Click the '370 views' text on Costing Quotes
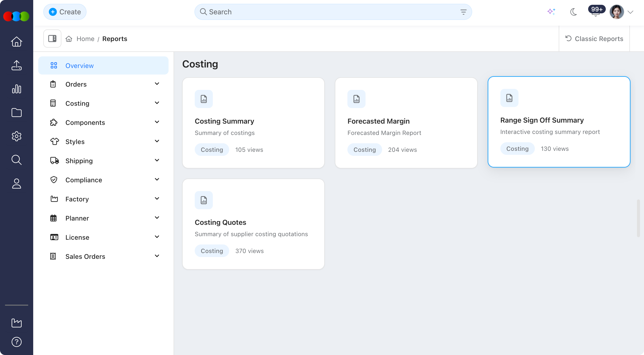Viewport: 644px width, 355px height. pyautogui.click(x=250, y=251)
